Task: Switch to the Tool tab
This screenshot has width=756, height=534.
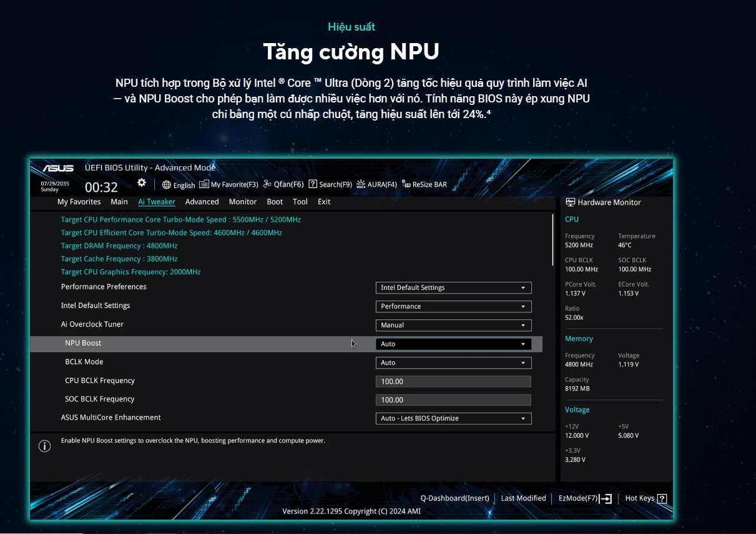Action: 300,202
